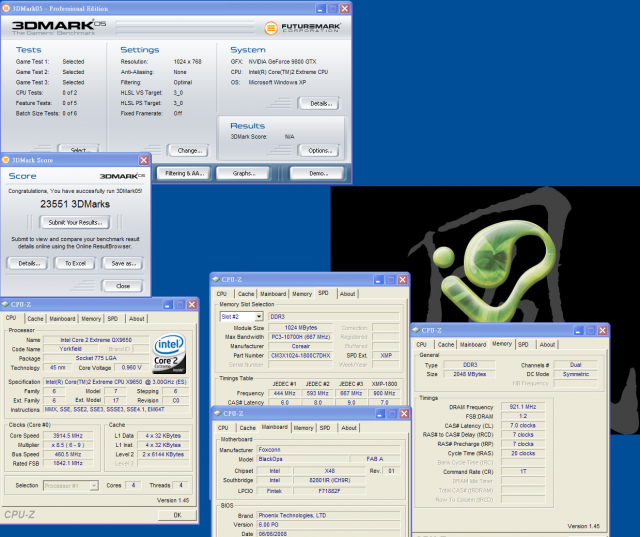Click Details button in 3DMark Score dialog
Image resolution: width=640 pixels, height=537 pixels.
tap(28, 264)
